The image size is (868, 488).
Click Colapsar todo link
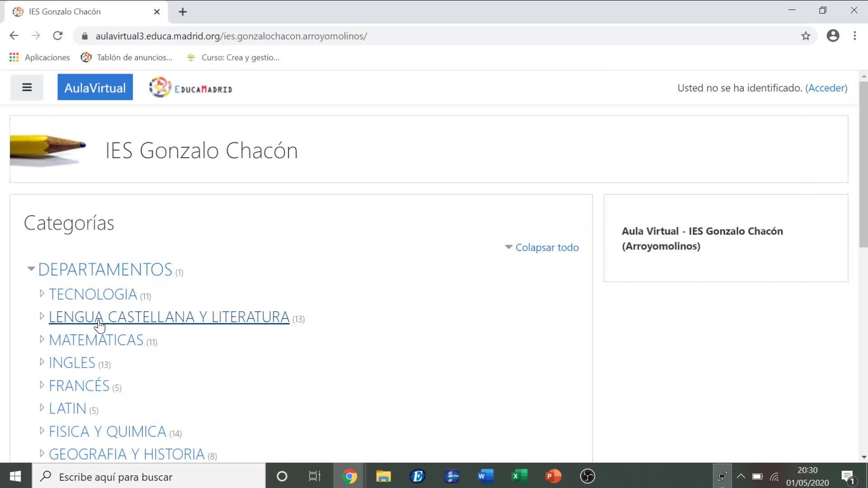pyautogui.click(x=546, y=247)
